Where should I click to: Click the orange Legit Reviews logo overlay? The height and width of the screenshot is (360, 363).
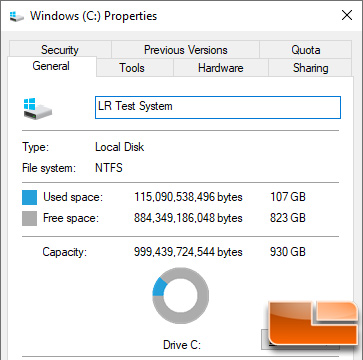click(313, 323)
